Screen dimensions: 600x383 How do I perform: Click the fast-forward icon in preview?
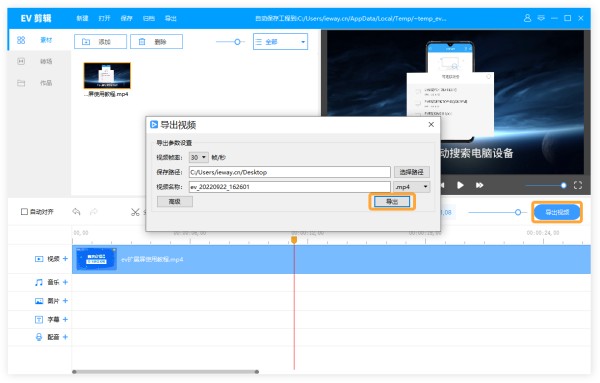479,185
